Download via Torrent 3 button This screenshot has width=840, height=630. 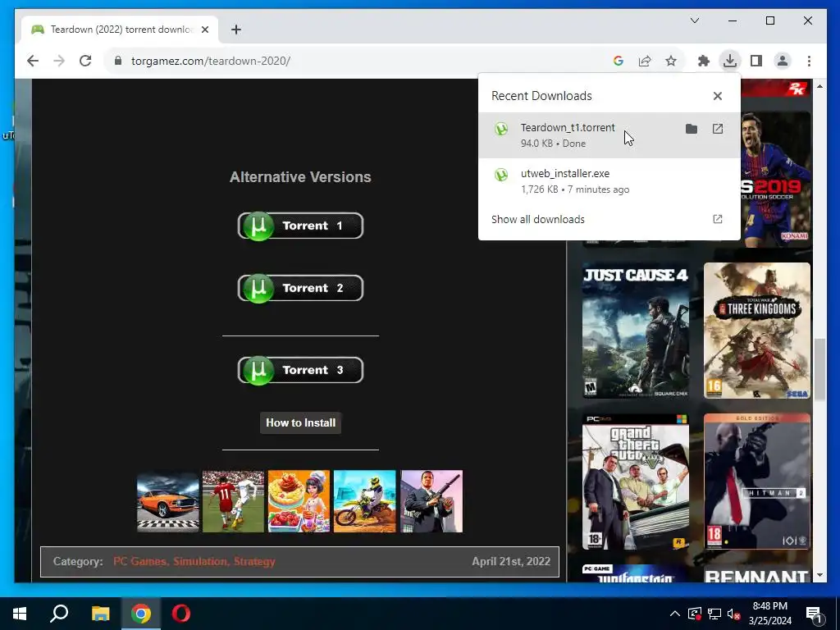pyautogui.click(x=300, y=370)
